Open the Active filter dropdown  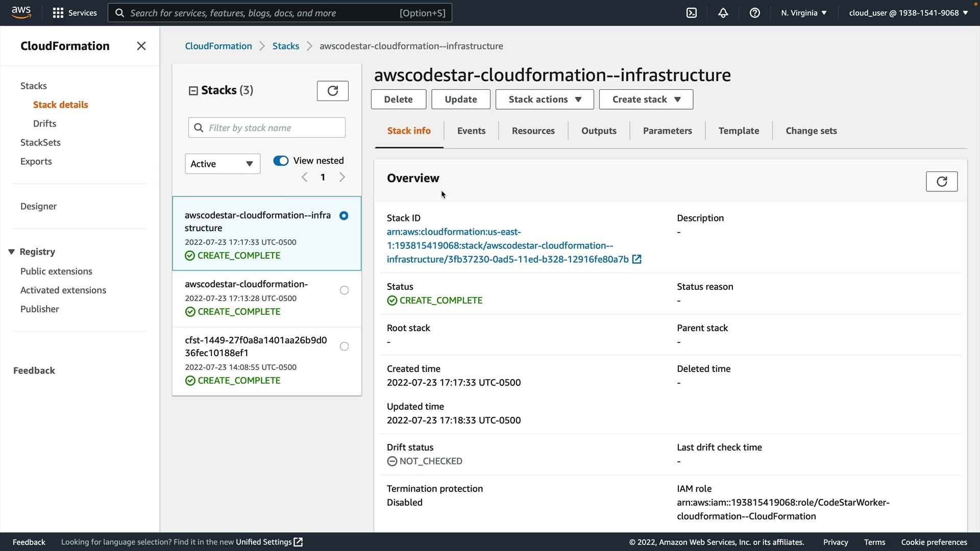pyautogui.click(x=223, y=164)
